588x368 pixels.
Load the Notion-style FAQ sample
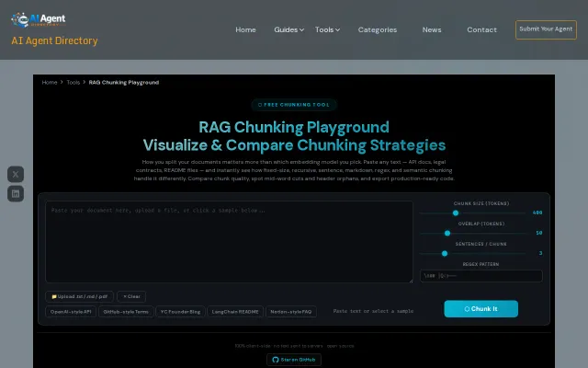point(291,312)
